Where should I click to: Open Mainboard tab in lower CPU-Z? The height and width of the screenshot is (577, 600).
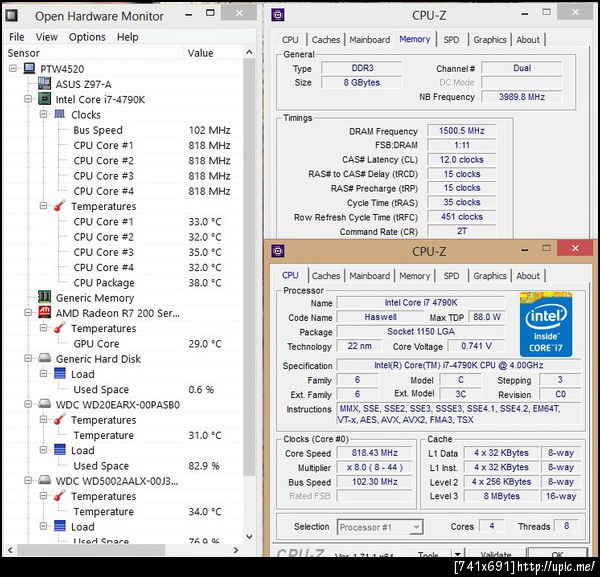pyautogui.click(x=370, y=276)
